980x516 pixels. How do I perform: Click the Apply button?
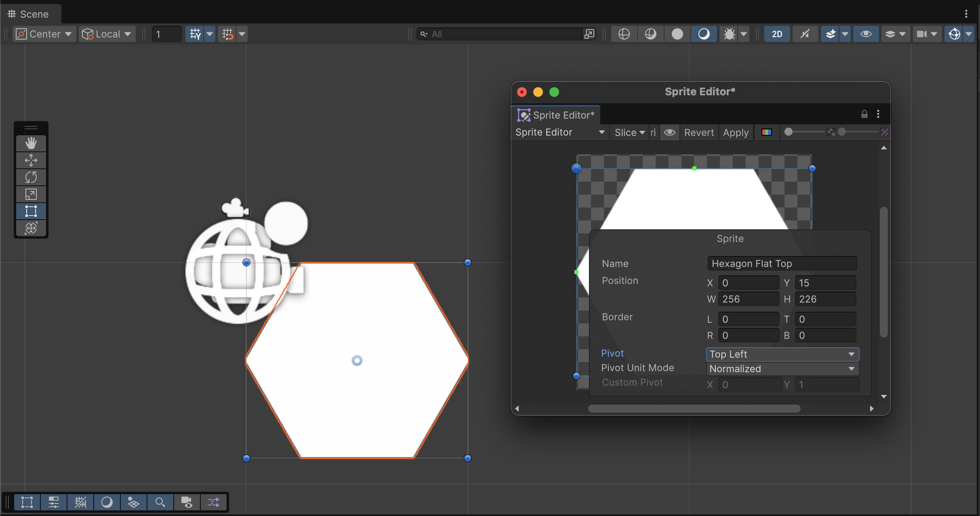coord(736,132)
